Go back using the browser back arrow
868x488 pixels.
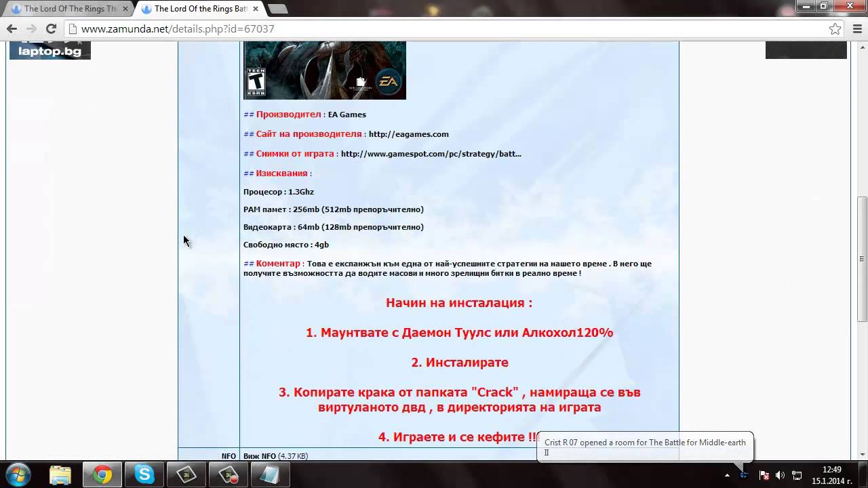coord(12,28)
